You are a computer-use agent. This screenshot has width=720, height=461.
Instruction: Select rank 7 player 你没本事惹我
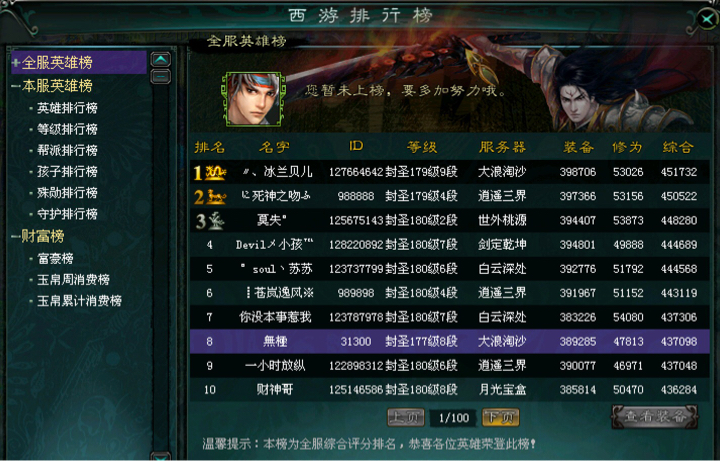click(450, 317)
